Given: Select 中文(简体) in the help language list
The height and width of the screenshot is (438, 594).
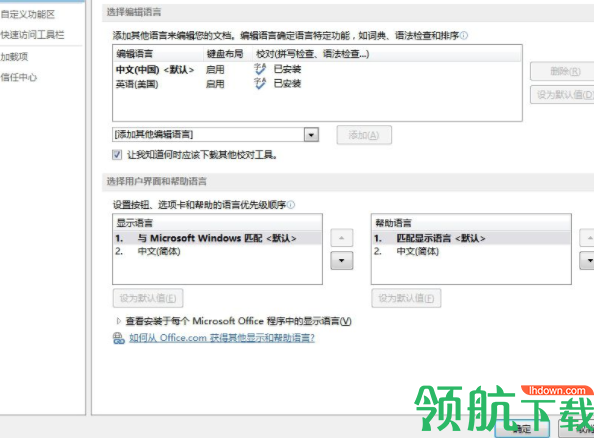Looking at the screenshot, I should [471, 251].
